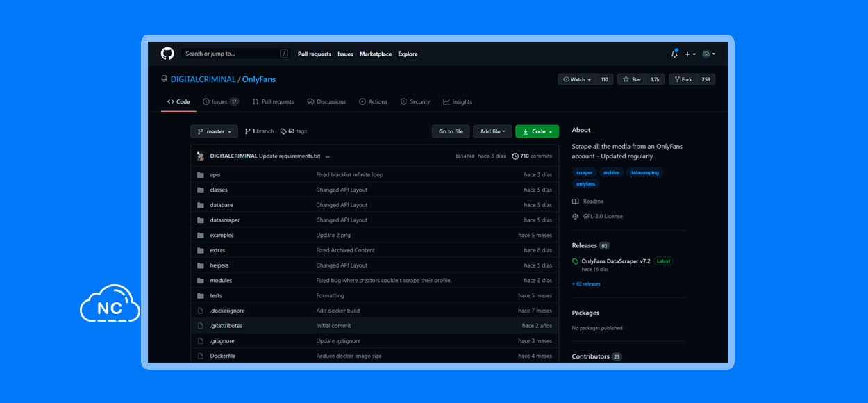Open the Watch dropdown
Viewport: 868px width, 403px height.
point(577,80)
